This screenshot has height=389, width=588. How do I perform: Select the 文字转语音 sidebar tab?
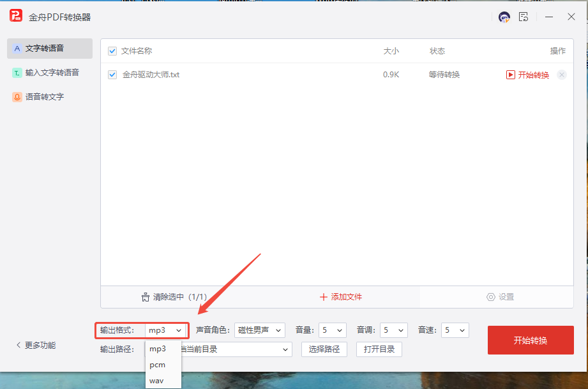coord(50,49)
